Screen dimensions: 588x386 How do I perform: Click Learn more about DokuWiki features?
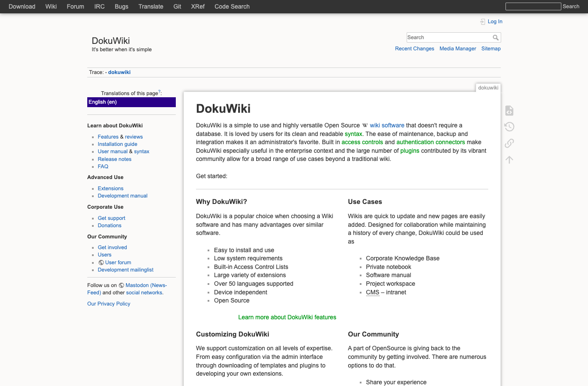pyautogui.click(x=287, y=317)
